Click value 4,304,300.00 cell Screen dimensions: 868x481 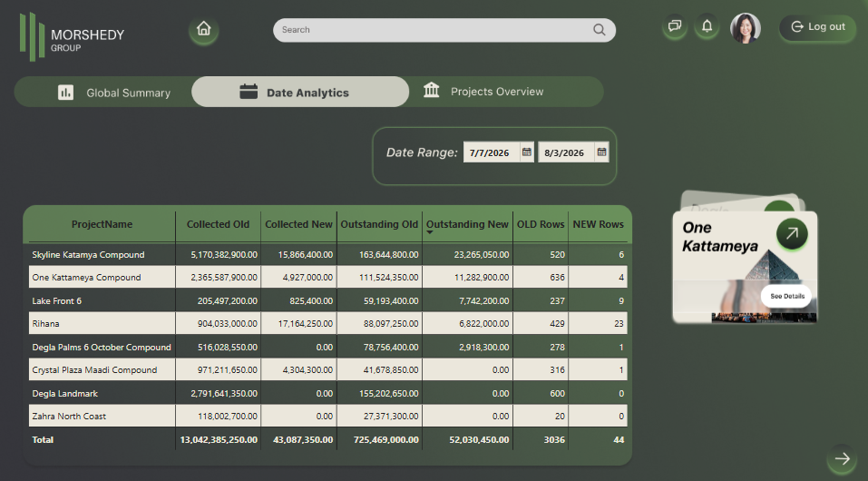[x=307, y=370]
